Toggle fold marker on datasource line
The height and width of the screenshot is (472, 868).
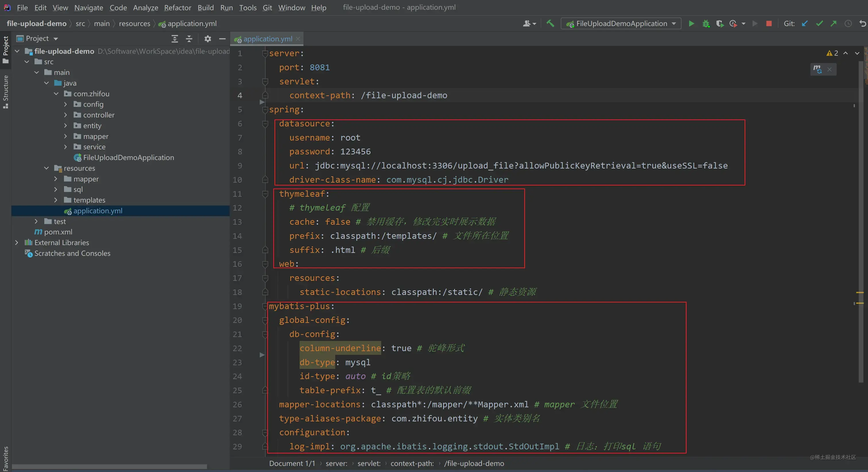pos(265,124)
